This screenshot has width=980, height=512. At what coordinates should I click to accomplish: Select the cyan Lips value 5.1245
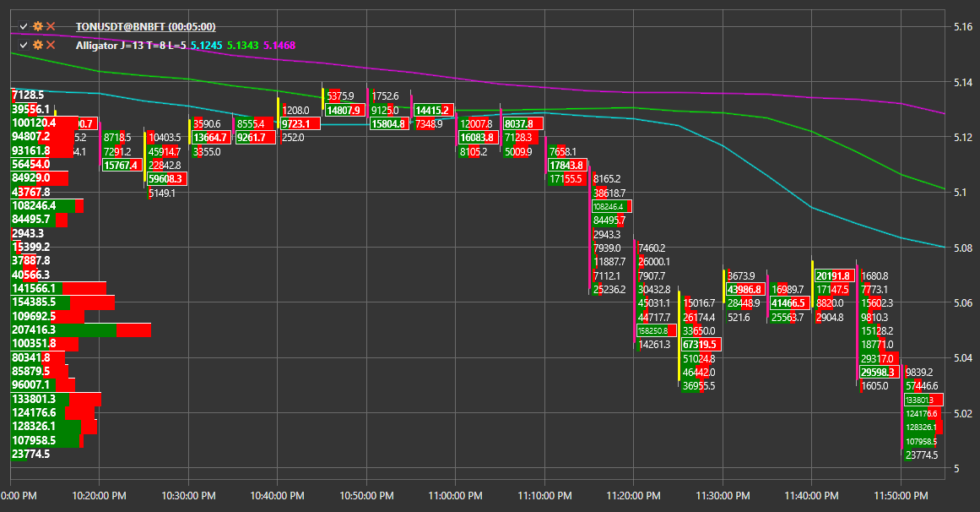[x=206, y=45]
